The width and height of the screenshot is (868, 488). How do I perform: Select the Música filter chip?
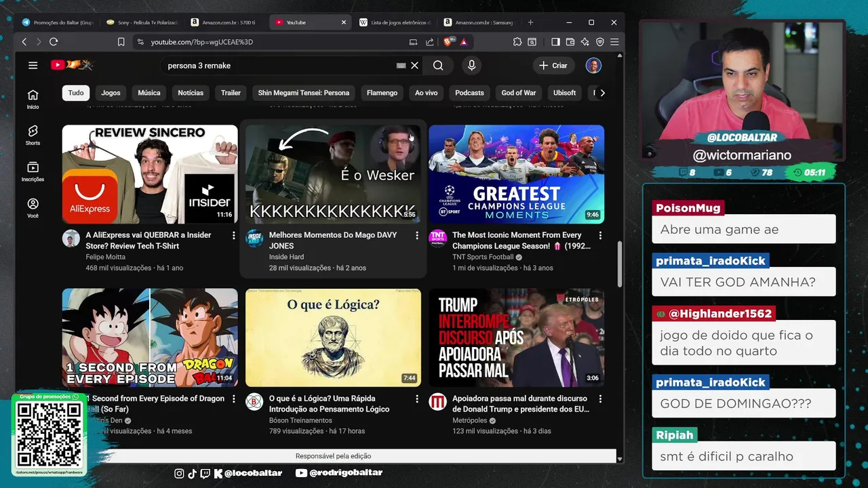(149, 93)
